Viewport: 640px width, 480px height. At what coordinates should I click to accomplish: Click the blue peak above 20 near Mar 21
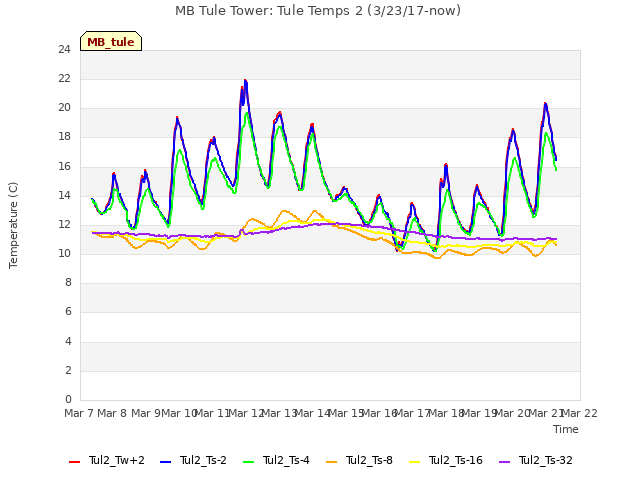(545, 104)
